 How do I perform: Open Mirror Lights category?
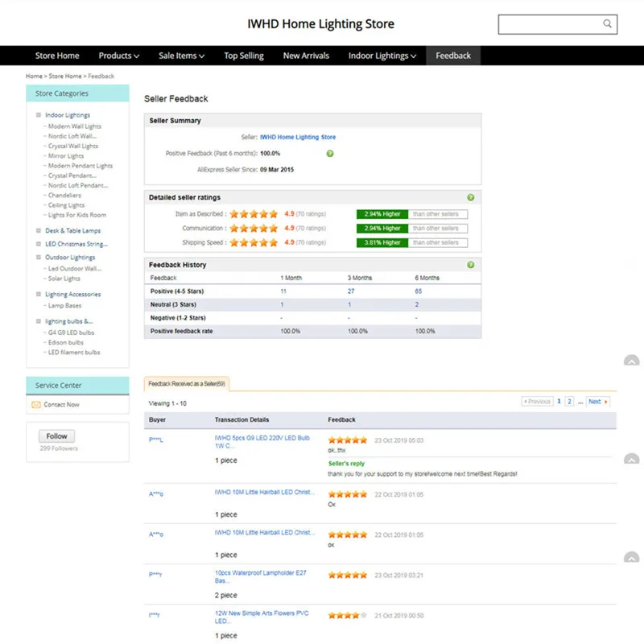click(x=66, y=156)
